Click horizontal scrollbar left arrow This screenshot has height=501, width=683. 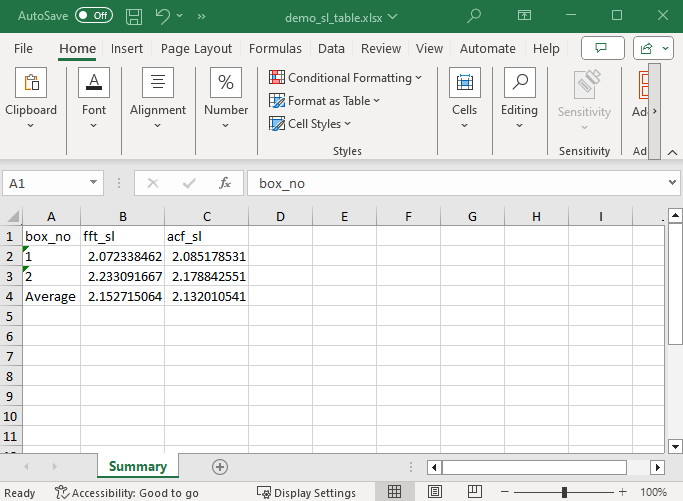[x=434, y=467]
